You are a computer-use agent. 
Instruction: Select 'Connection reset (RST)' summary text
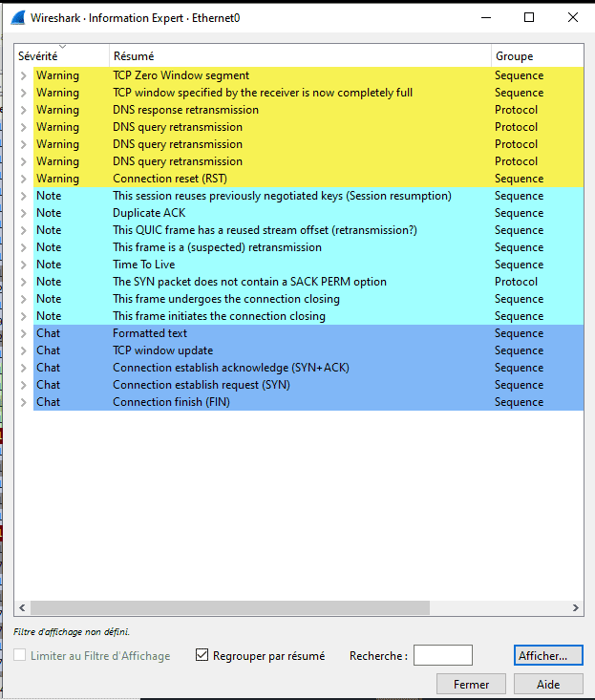[170, 179]
